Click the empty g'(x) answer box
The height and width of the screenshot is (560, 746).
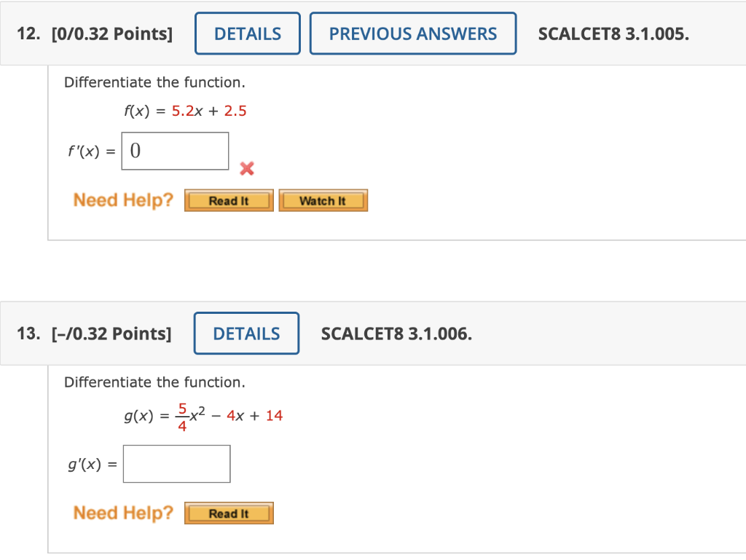(x=176, y=463)
